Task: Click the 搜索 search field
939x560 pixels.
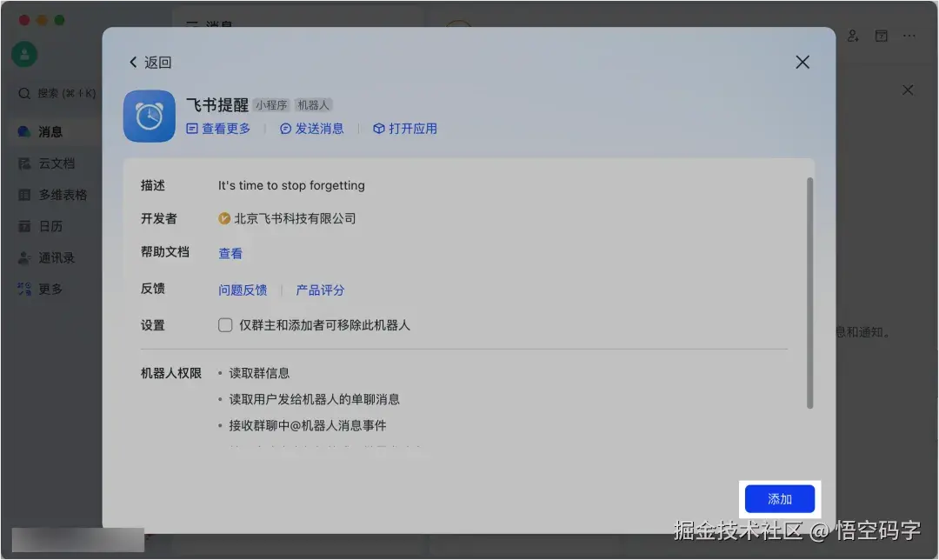Action: [55, 93]
